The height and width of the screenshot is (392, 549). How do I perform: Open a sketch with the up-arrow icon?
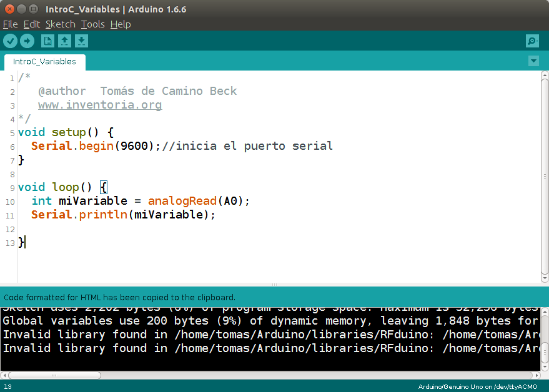point(64,41)
